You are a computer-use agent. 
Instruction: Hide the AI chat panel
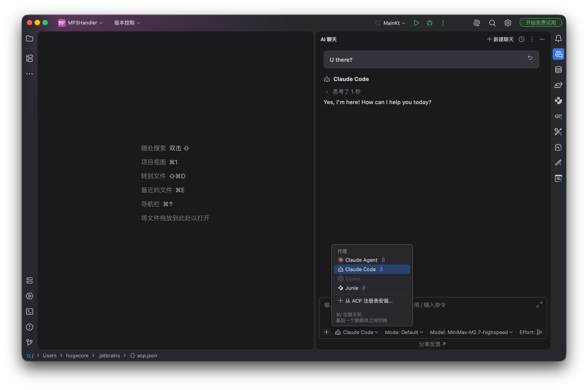(x=542, y=39)
